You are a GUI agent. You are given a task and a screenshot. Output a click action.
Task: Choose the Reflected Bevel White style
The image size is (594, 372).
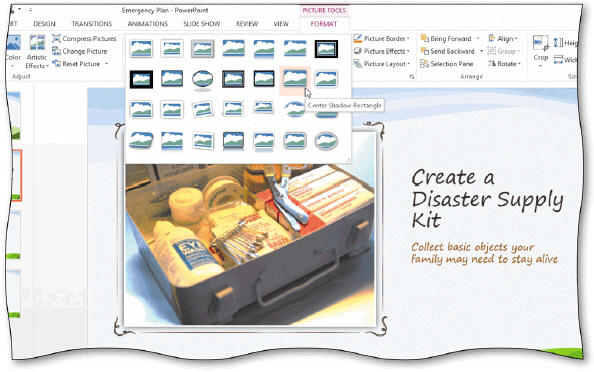pyautogui.click(x=264, y=140)
